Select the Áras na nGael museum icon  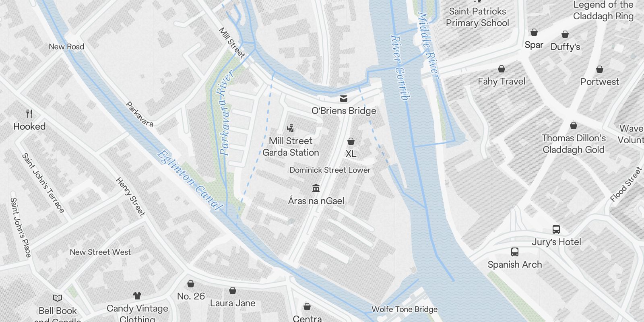[316, 188]
